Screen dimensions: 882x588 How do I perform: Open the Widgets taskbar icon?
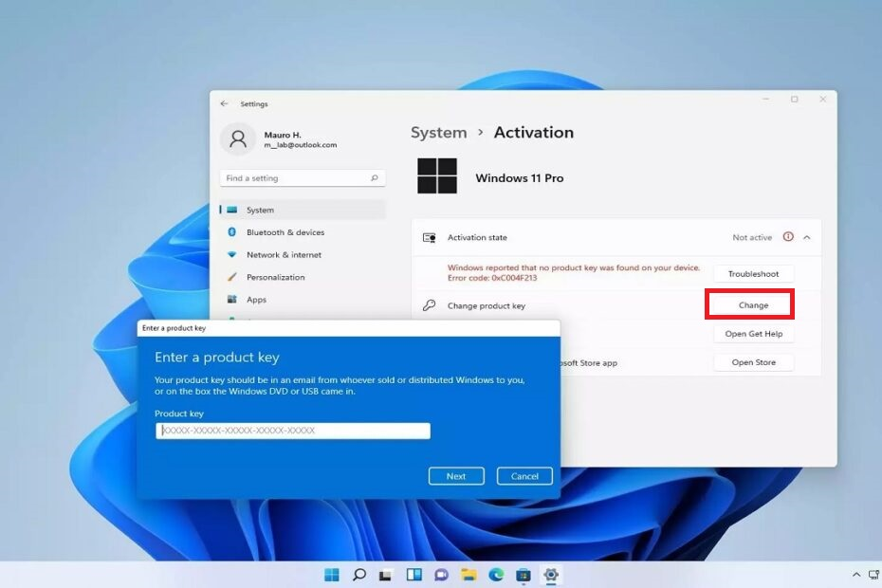(x=413, y=575)
